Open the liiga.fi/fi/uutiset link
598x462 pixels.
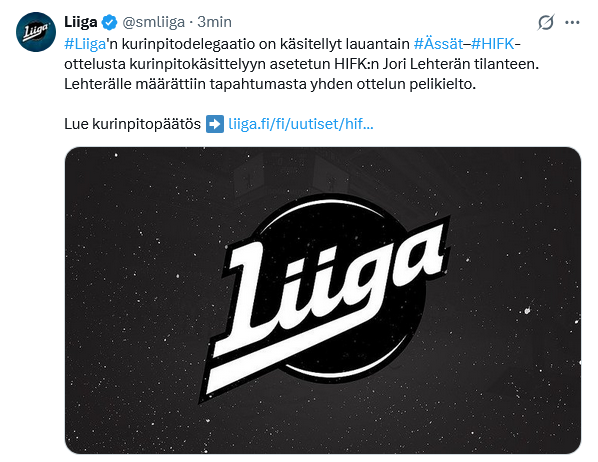(x=301, y=124)
